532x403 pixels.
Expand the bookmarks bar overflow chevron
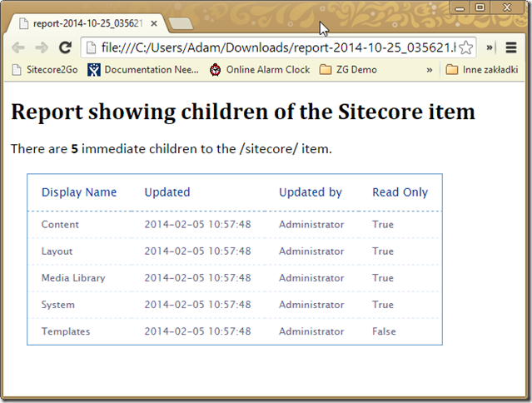(x=430, y=70)
